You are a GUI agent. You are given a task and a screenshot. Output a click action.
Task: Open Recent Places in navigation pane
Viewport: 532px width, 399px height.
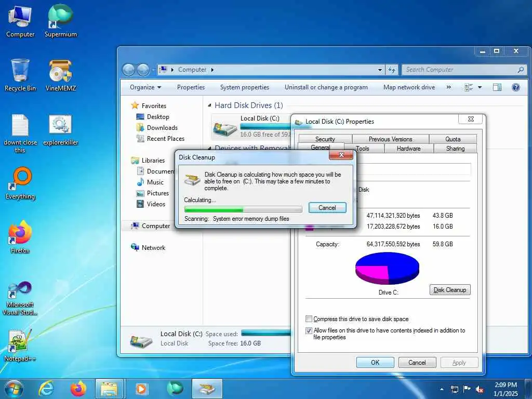click(x=166, y=138)
